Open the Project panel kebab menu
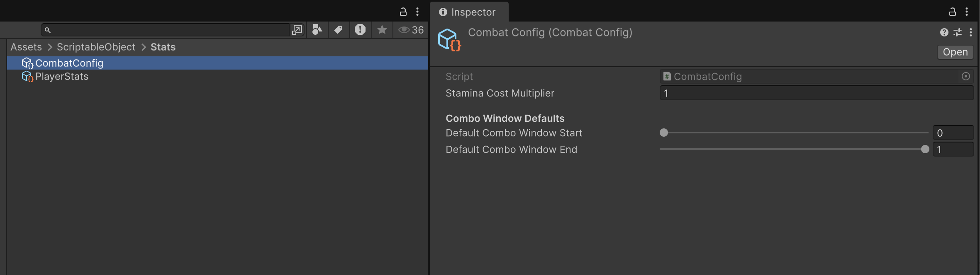Screen dimensions: 980x275 click(x=417, y=12)
